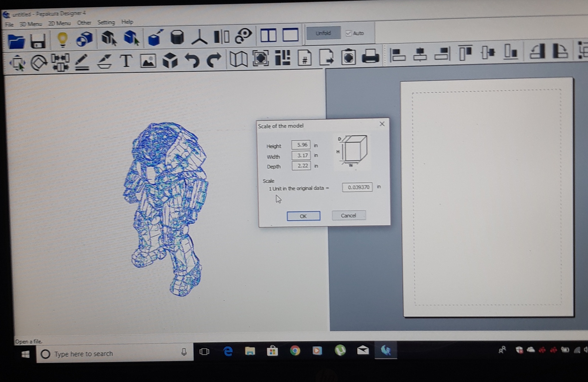Click the mirror flip bars icon
Viewport: 588px width, 382px height.
click(222, 37)
